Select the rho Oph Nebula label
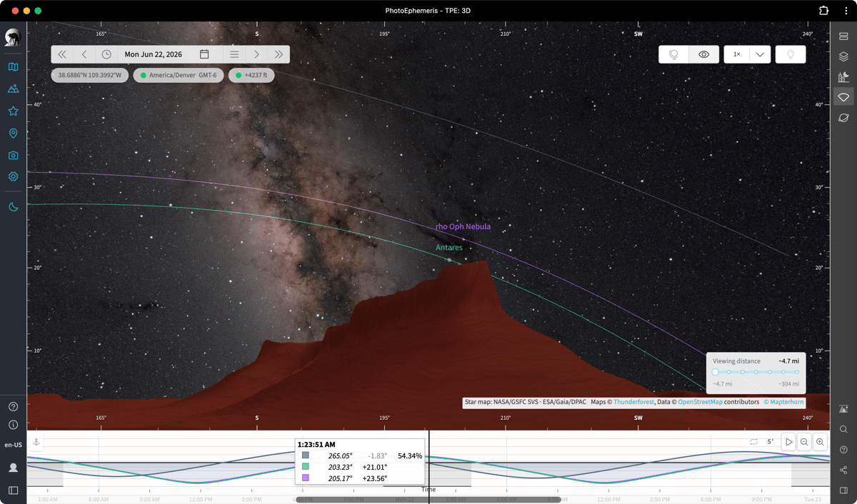This screenshot has height=504, width=857. click(x=463, y=227)
